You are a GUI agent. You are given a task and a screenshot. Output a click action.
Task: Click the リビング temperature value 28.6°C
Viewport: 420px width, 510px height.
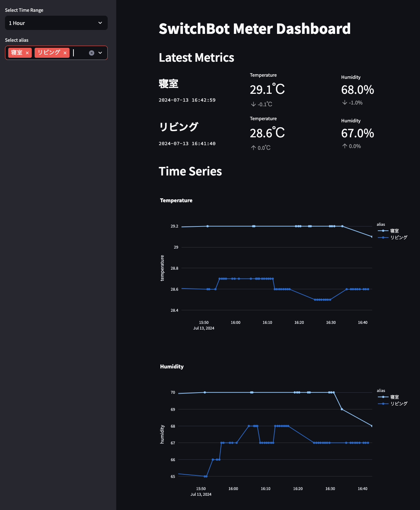point(267,133)
